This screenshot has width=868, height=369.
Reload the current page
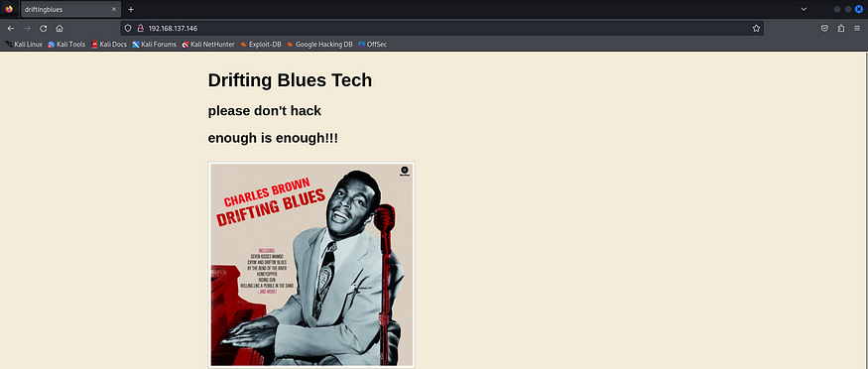44,28
